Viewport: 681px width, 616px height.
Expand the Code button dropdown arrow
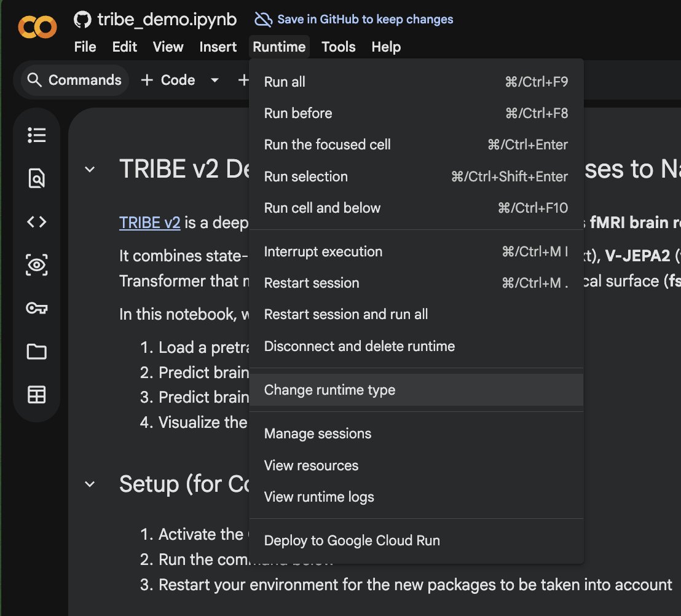click(215, 80)
